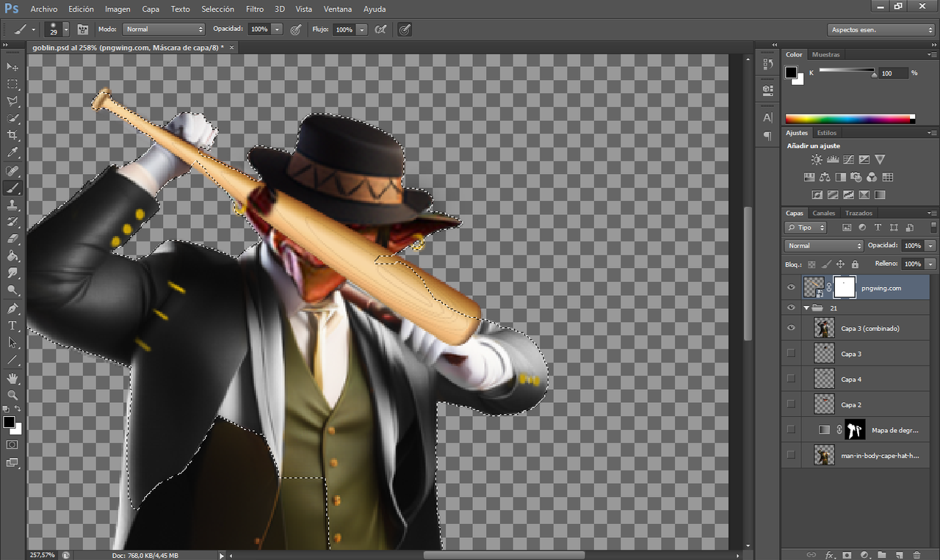Open the layer filter Tipo dropdown
This screenshot has width=940, height=560.
point(806,228)
